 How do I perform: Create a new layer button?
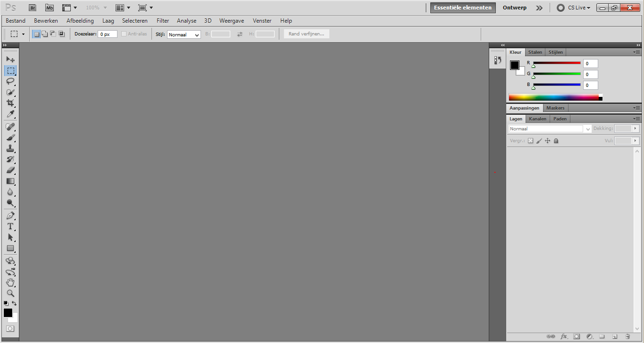615,336
